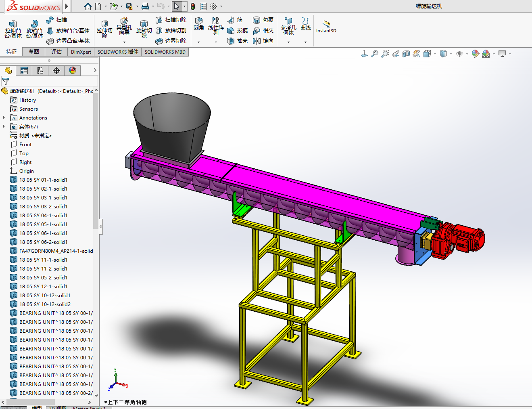Click the 抽壳 shell feature icon
Viewport: 532px width, 409px height.
pos(231,41)
